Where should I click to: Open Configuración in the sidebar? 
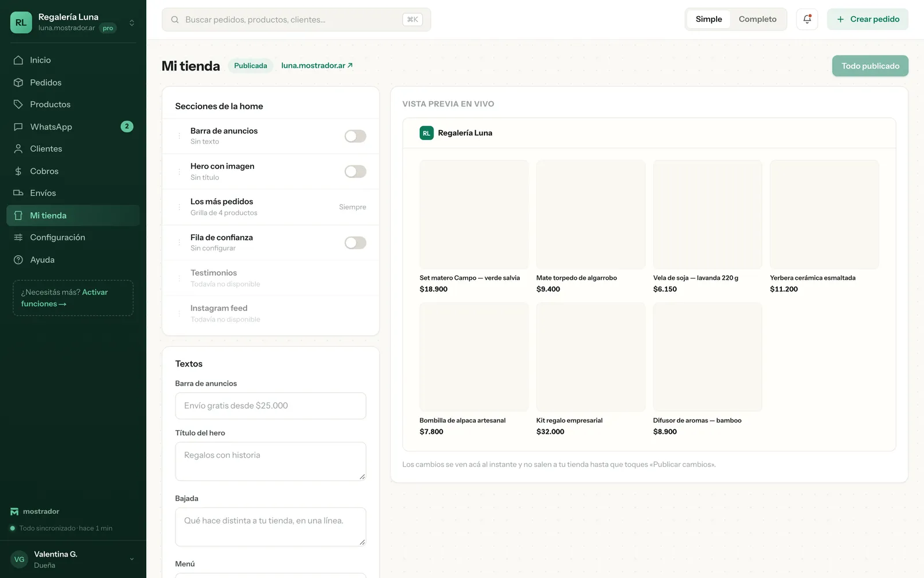click(73, 238)
